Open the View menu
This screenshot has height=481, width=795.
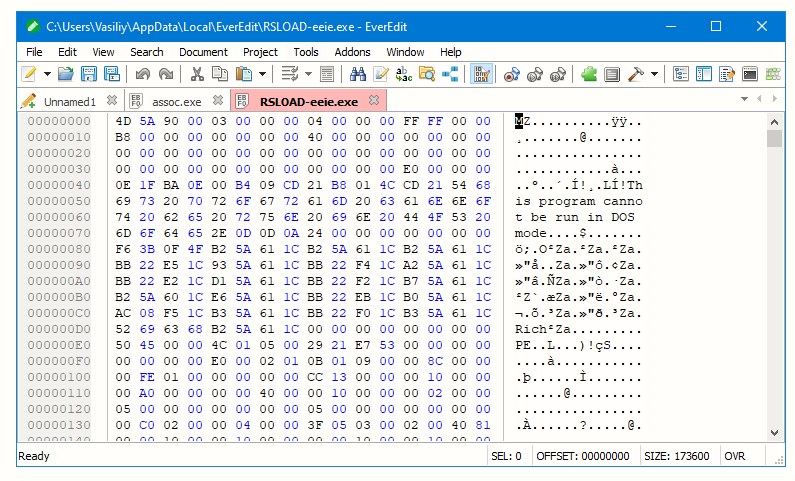(103, 52)
